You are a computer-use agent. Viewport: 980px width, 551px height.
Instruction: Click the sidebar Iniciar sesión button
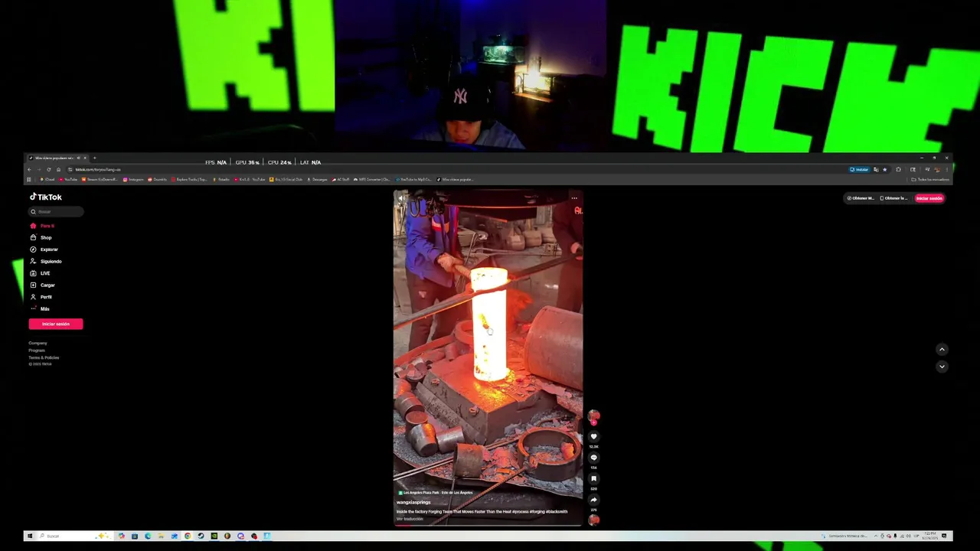(x=56, y=324)
